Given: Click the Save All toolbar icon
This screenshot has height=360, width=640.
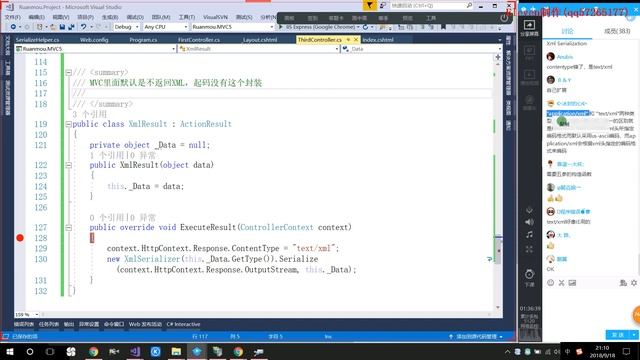Looking at the screenshot, I should pos(71,27).
